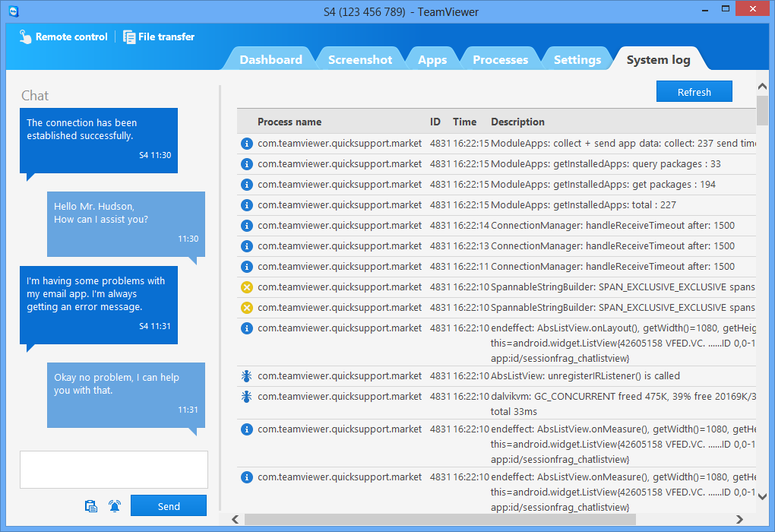
Task: Open the Screenshot tab
Action: [x=360, y=59]
